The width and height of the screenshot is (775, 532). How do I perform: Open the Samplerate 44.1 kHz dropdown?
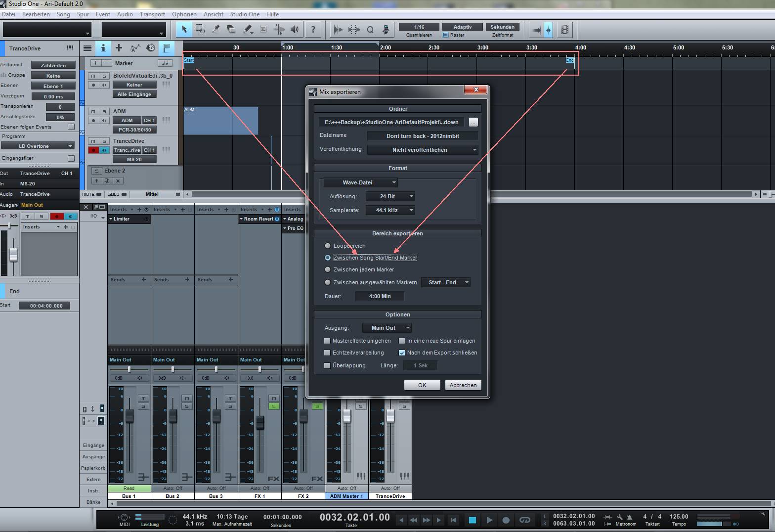(390, 210)
